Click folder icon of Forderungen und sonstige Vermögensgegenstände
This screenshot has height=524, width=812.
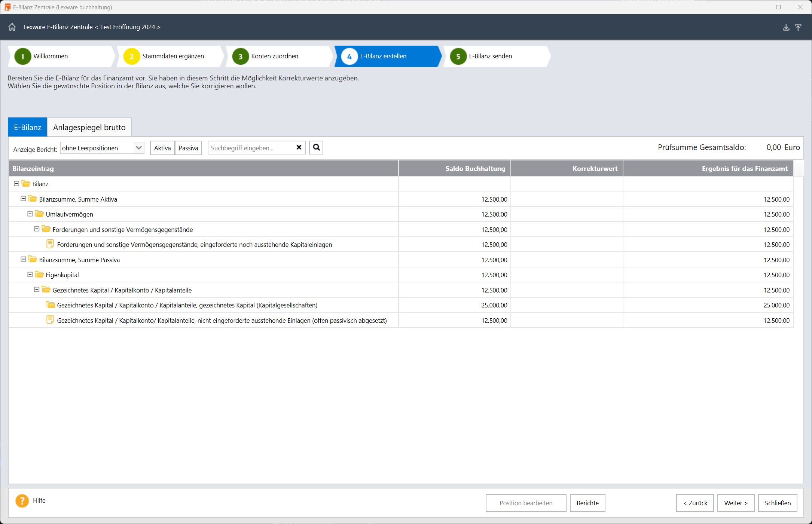46,229
